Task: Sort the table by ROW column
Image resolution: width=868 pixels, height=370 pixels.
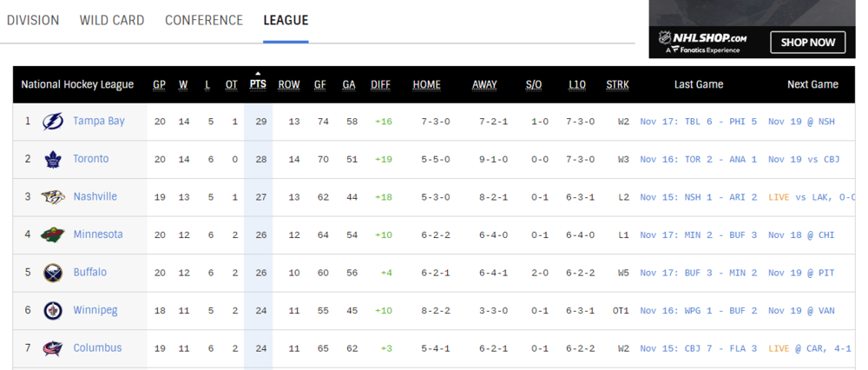Action: [x=288, y=85]
